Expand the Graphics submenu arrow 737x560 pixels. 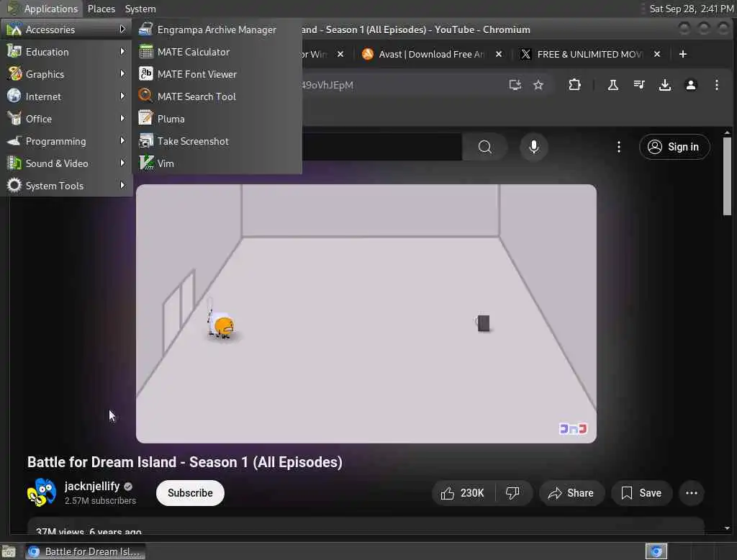[x=122, y=74]
